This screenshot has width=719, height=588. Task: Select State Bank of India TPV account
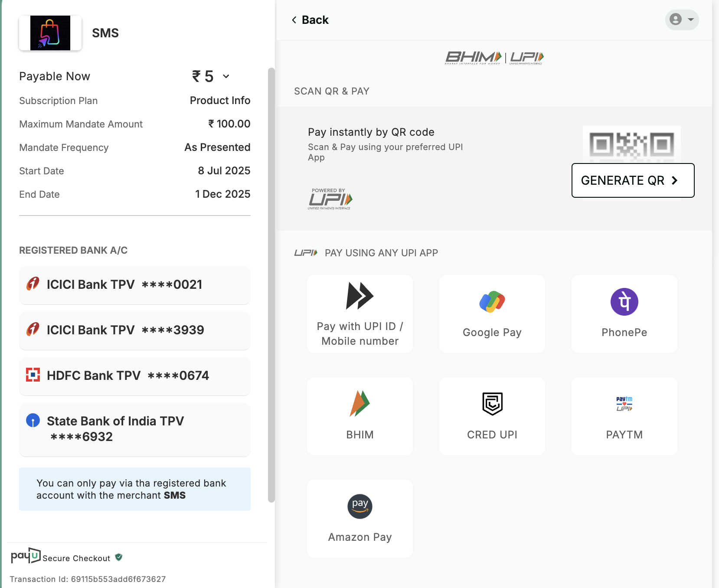pyautogui.click(x=135, y=430)
